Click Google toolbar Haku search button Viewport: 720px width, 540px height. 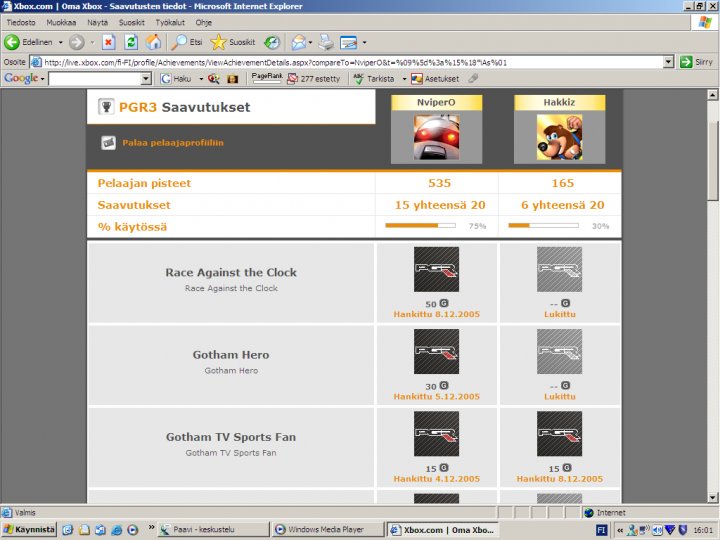coord(176,79)
